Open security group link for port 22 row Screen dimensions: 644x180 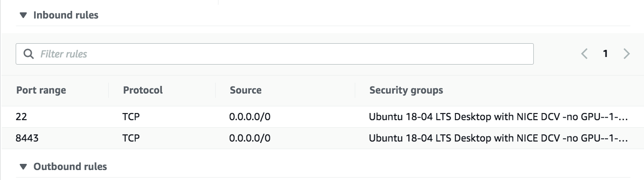[499, 117]
